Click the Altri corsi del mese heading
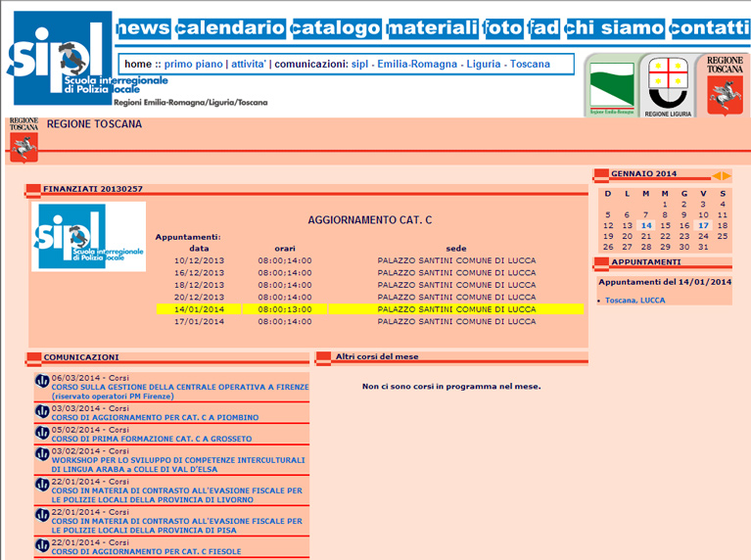The width and height of the screenshot is (751, 560). 377,356
